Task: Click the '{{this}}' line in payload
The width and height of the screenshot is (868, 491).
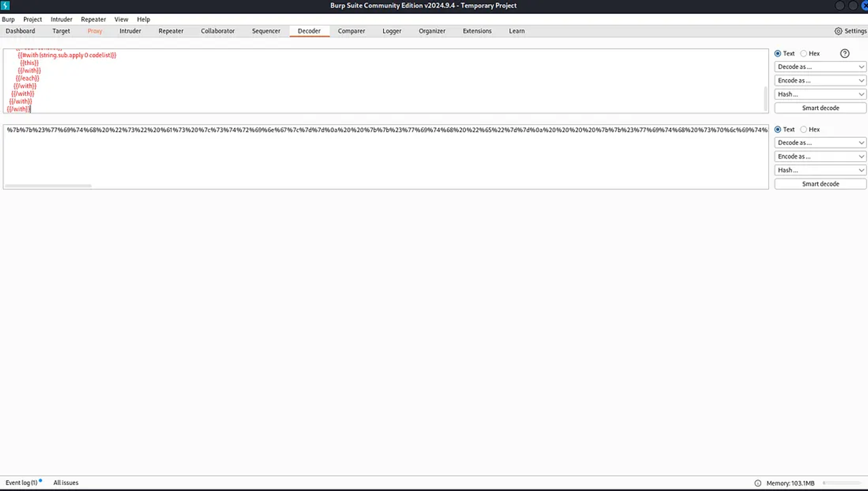Action: [x=29, y=63]
